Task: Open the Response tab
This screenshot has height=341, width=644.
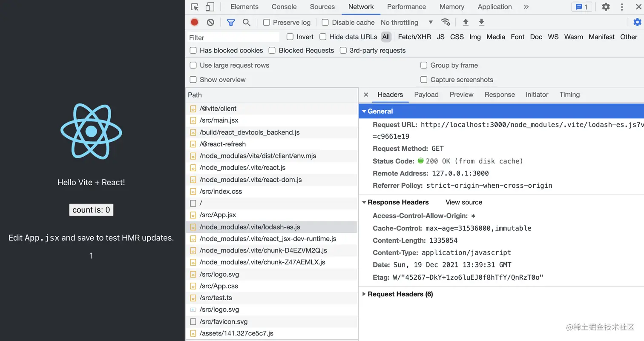Action: pos(500,95)
